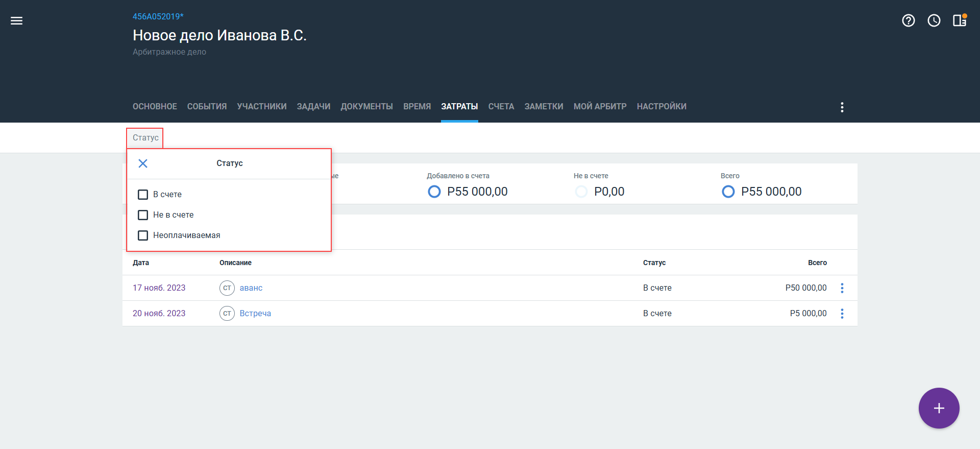Image resolution: width=980 pixels, height=449 pixels.
Task: Open the hamburger main menu
Action: pos(17,21)
